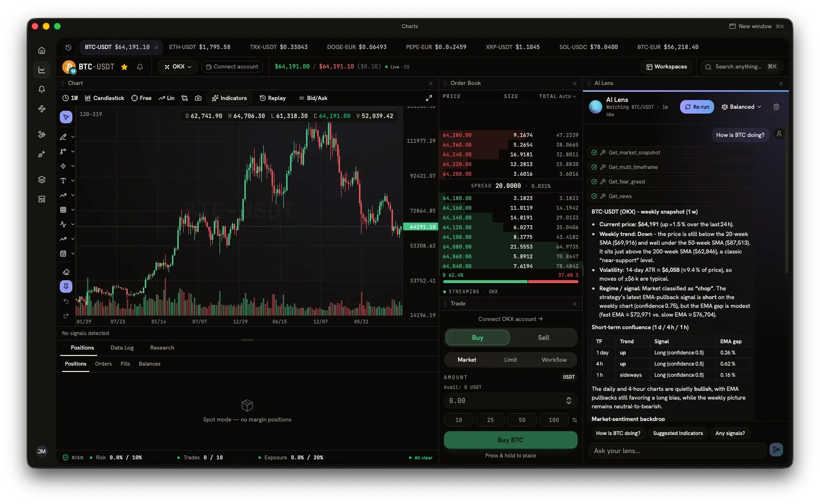Select the pencil drawing tool
Screen dimensions: 820x504
[x=63, y=137]
